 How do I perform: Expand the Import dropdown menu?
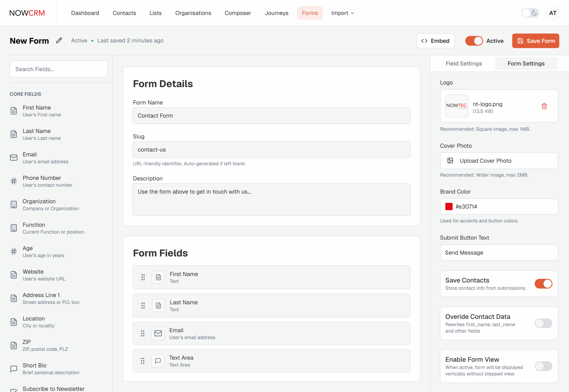point(343,13)
